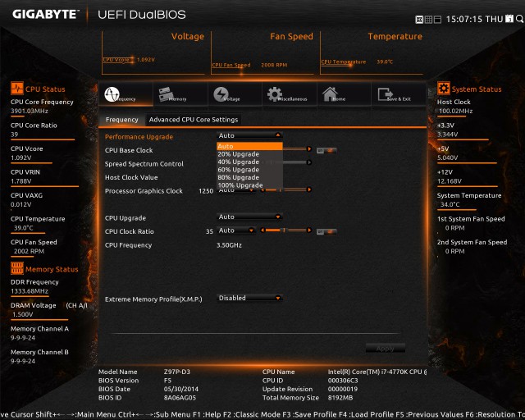Select the split-window layout icon beside the clock
525x420 pixels.
pos(437,20)
